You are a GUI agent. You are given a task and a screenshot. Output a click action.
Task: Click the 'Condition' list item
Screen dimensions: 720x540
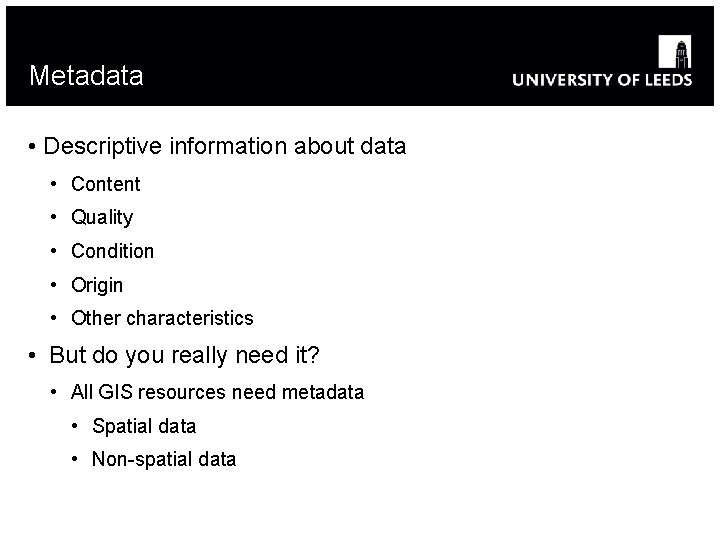click(112, 251)
